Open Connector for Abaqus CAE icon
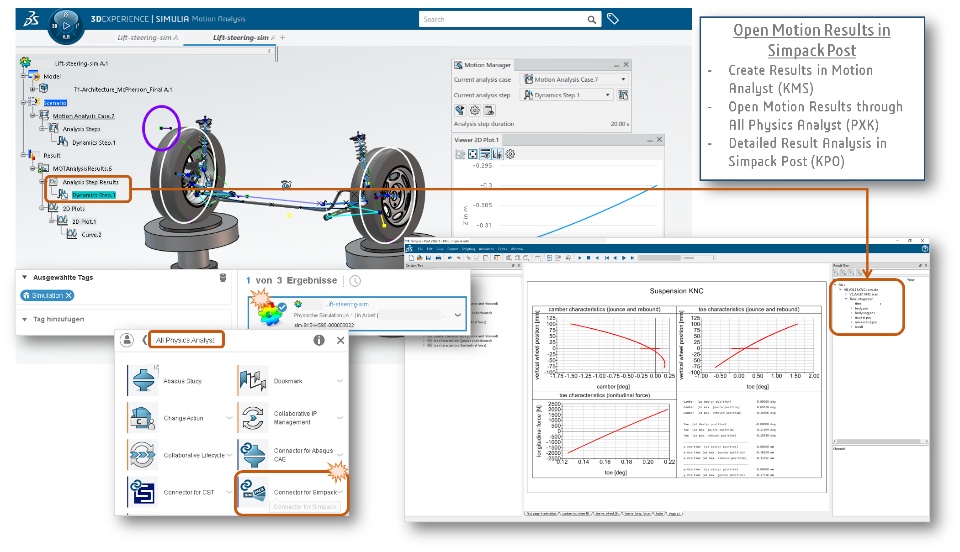The image size is (960, 552). coord(253,455)
